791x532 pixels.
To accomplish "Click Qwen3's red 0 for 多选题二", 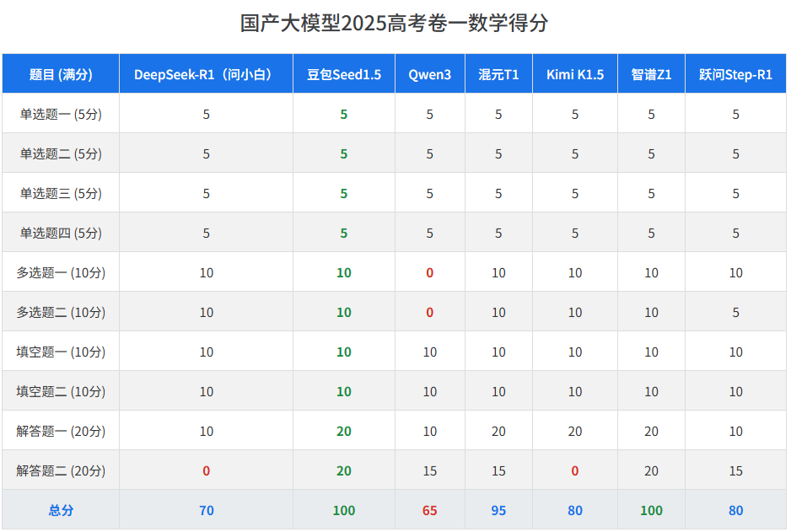I will pos(430,313).
